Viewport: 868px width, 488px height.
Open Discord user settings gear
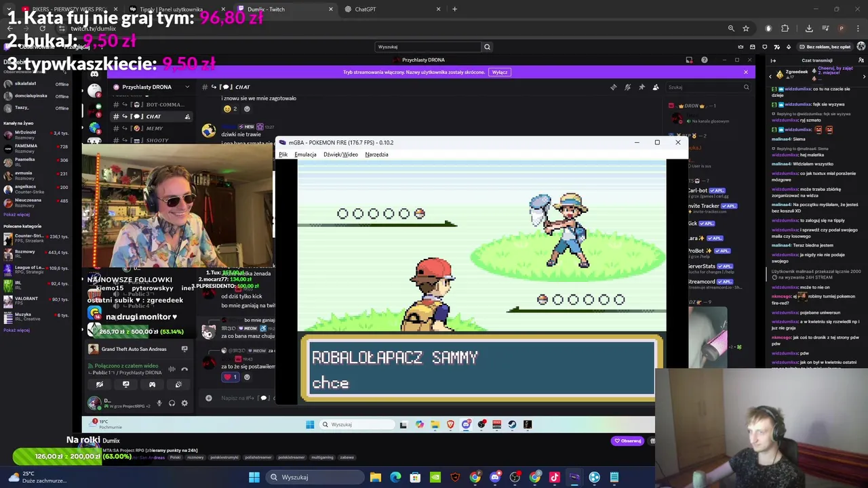pyautogui.click(x=184, y=403)
